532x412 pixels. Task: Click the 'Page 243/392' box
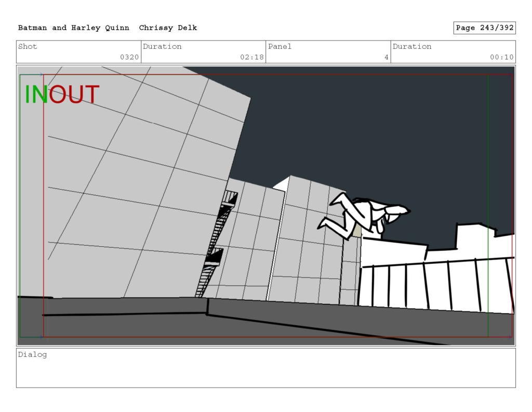pyautogui.click(x=485, y=28)
